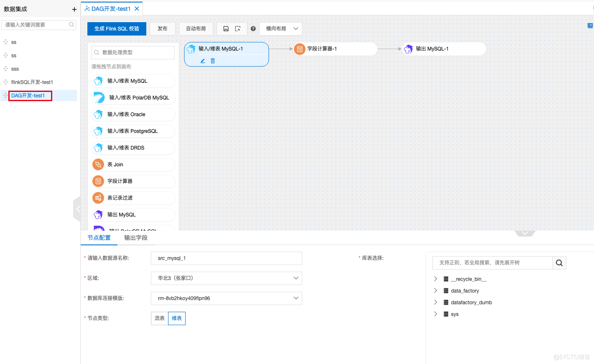Close the DAG开发-test1 tab
Image resolution: width=594 pixels, height=364 pixels.
(x=137, y=9)
